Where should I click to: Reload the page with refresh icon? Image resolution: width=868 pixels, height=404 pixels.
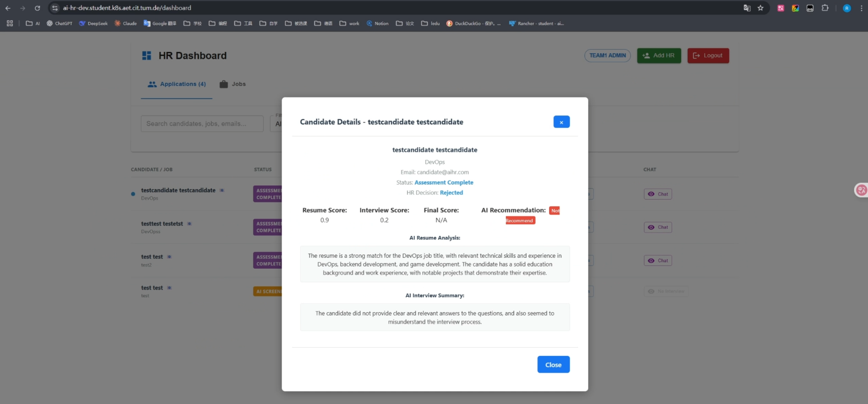37,8
